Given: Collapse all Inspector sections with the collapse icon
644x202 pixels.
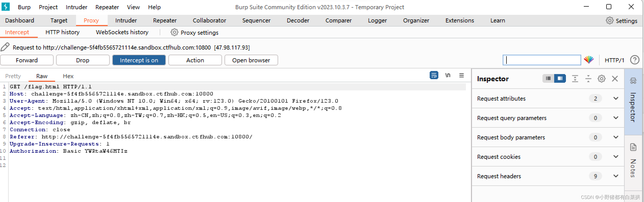Looking at the screenshot, I should (x=575, y=79).
